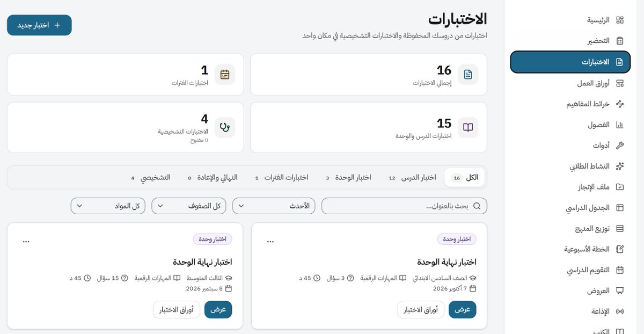
Task: Click the الفصول chart icon
Action: click(x=620, y=125)
